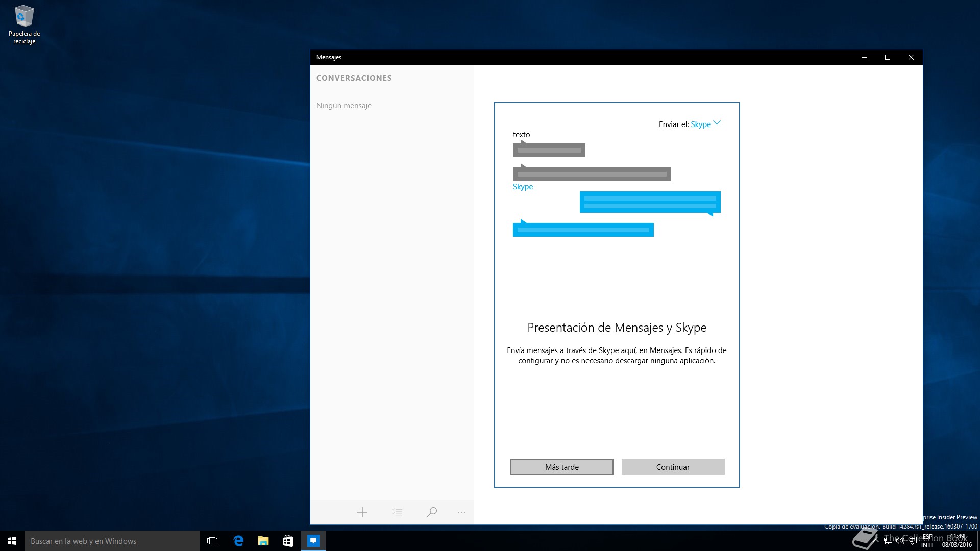Open the clock showing 11:49
Image resolution: width=980 pixels, height=551 pixels.
click(957, 541)
